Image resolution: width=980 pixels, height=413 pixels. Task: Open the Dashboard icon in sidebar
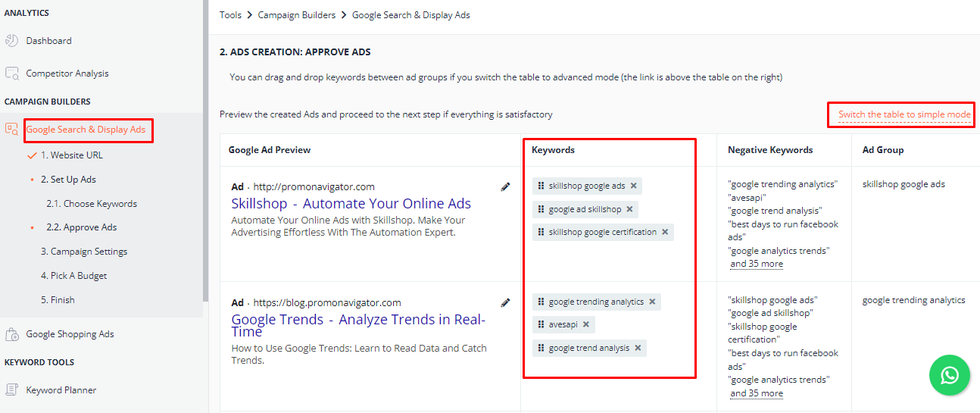click(x=11, y=41)
